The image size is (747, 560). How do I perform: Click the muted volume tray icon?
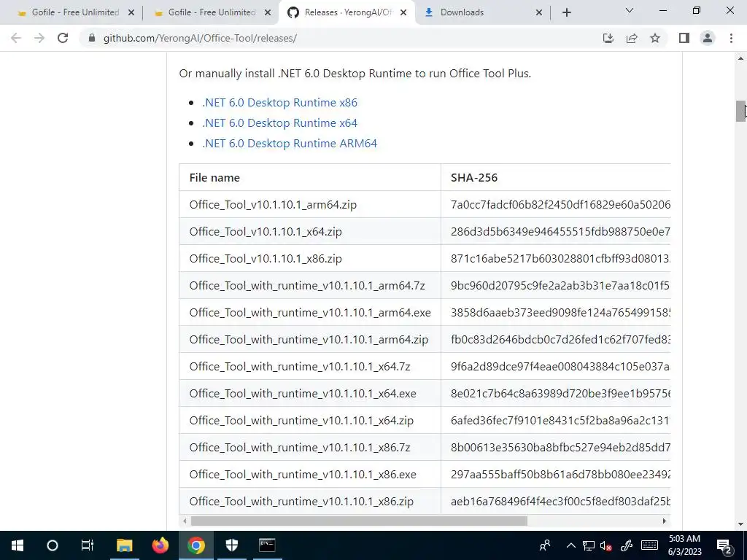pyautogui.click(x=606, y=545)
